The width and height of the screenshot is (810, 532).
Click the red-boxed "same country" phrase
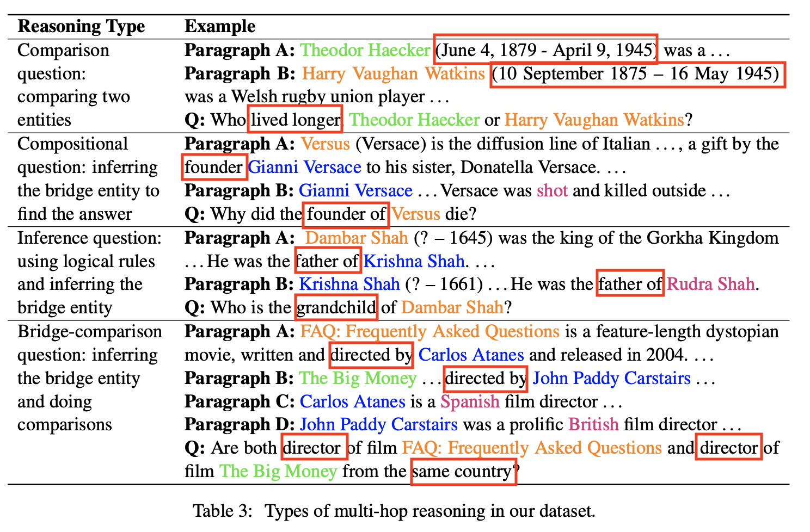point(463,471)
